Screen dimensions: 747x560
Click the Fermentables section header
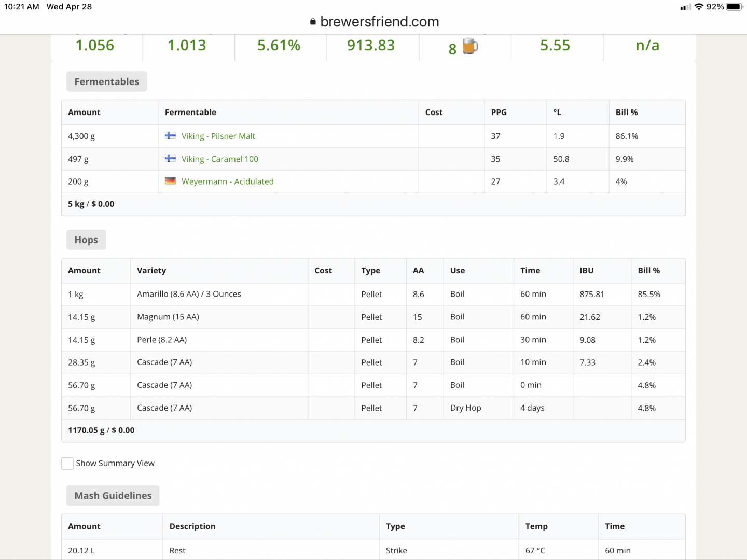coord(107,81)
